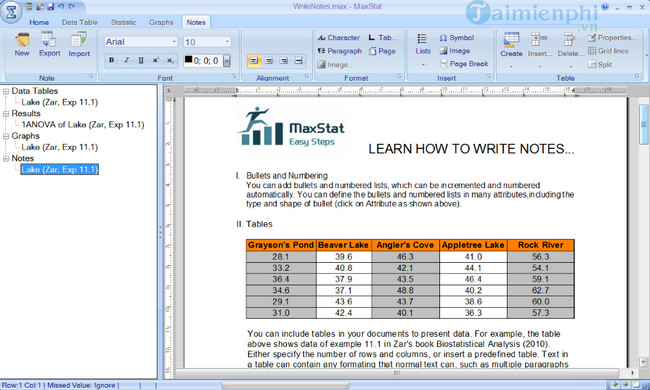Image resolution: width=650 pixels, height=390 pixels.
Task: Switch to the Home ribbon tab
Action: (x=39, y=22)
